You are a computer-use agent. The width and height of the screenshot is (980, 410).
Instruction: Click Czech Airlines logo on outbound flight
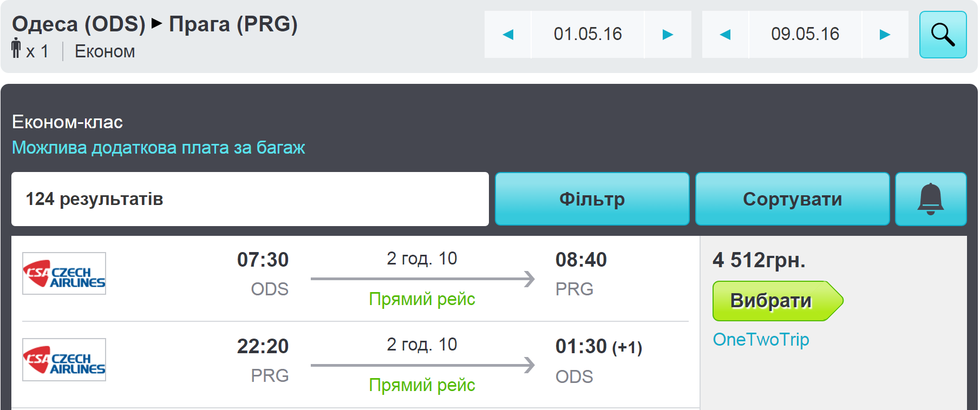click(64, 274)
